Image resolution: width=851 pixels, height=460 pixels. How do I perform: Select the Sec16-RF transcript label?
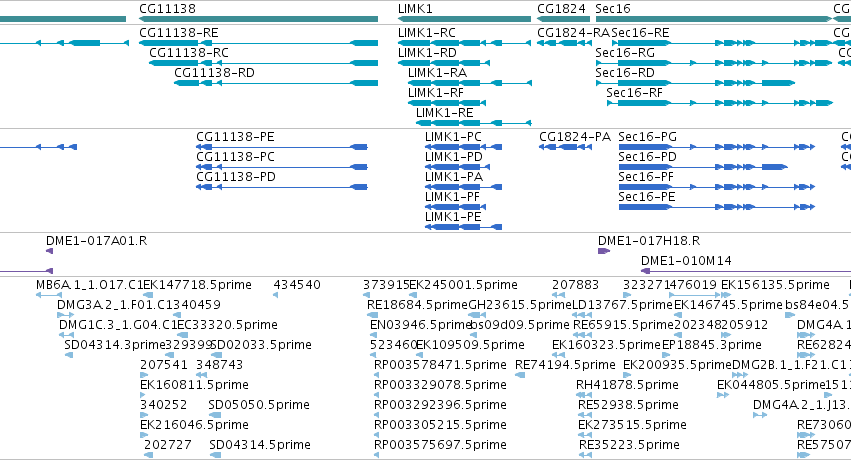point(634,93)
